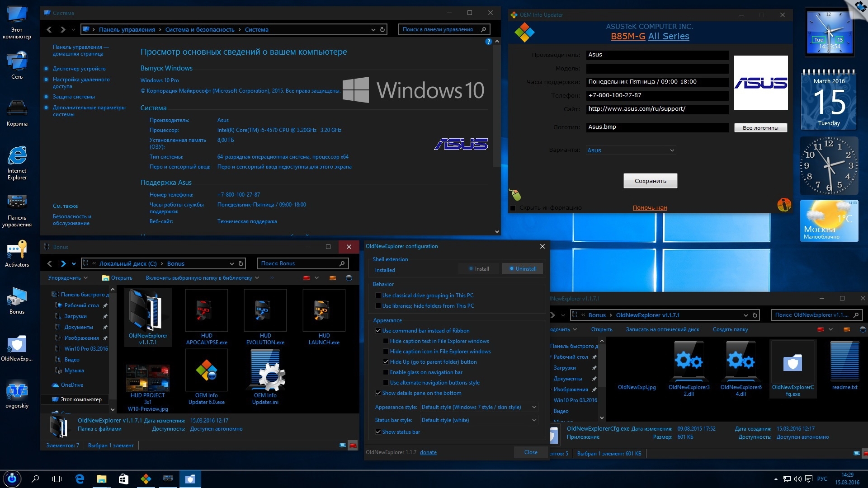The width and height of the screenshot is (868, 488).
Task: Open the Этот компьютер desktop icon
Action: click(17, 23)
